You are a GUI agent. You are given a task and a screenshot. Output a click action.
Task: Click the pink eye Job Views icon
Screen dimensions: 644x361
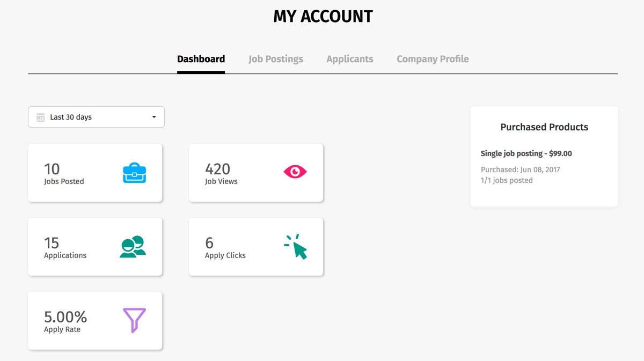point(295,171)
